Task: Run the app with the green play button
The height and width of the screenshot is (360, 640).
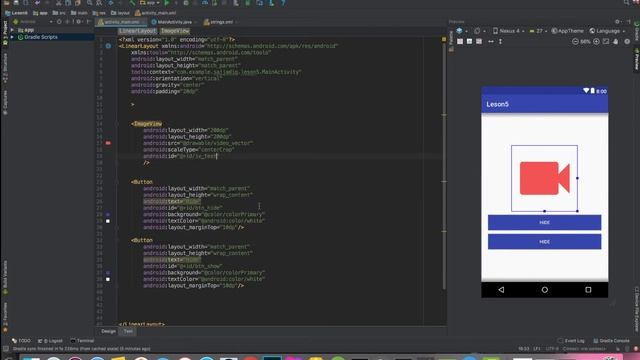Action: [x=167, y=3]
